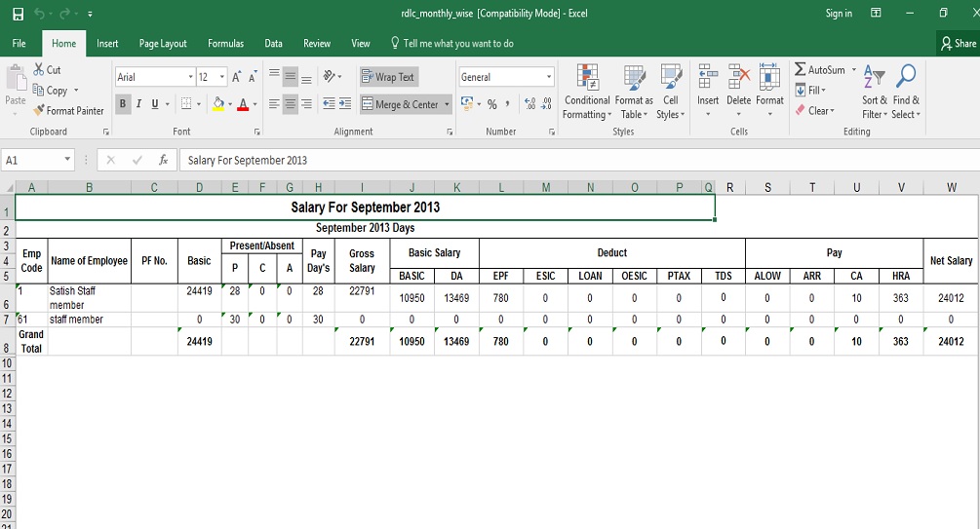
Task: Expand the Merge & Center dropdown arrow
Action: [x=448, y=104]
